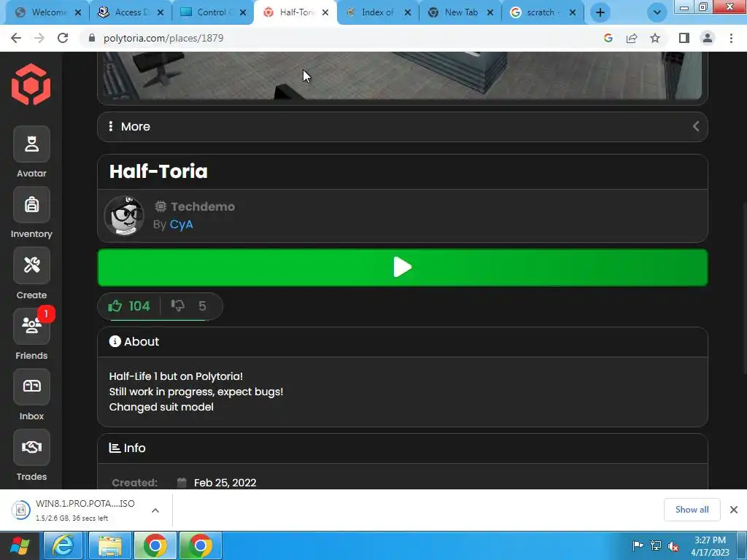The width and height of the screenshot is (747, 560).
Task: Click the address bar URL
Action: (163, 38)
